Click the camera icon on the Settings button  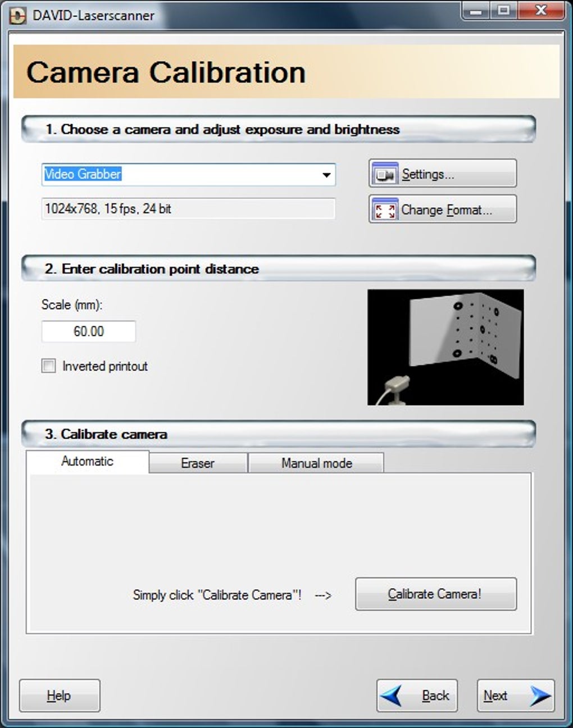[384, 173]
